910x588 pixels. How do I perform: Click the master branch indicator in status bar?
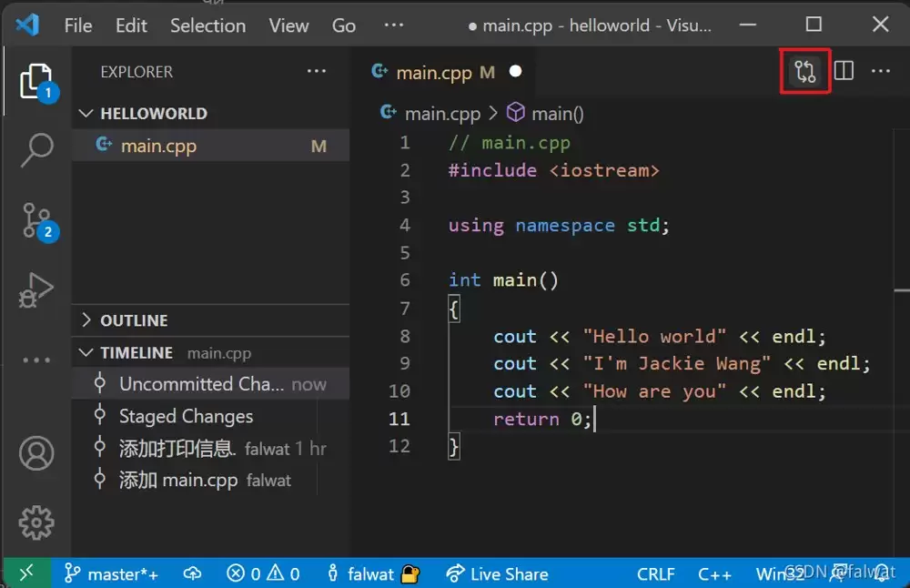pos(111,573)
